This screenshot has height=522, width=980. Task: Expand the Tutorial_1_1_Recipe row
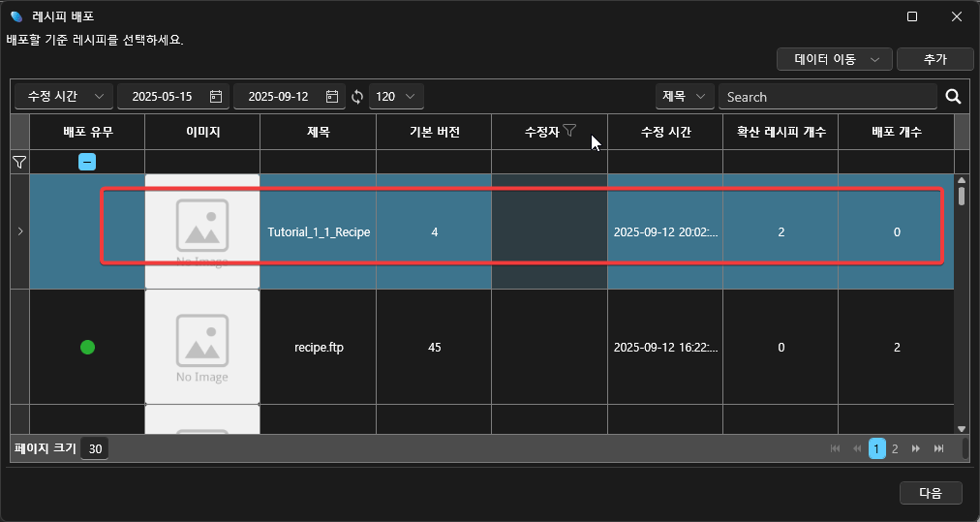click(x=20, y=231)
